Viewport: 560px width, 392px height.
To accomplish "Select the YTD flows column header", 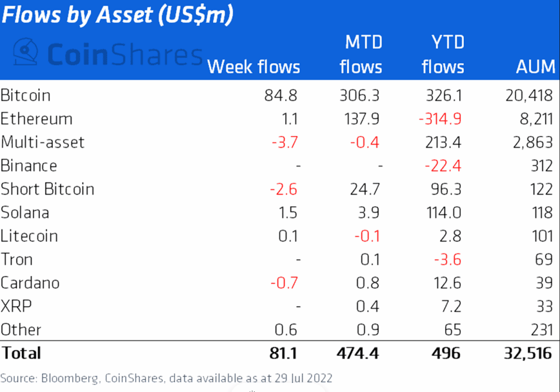I will (x=443, y=55).
